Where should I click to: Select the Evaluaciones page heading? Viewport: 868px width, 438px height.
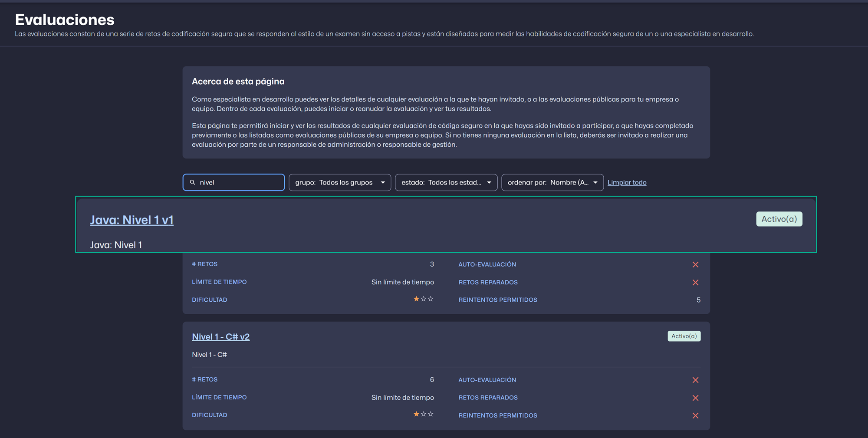[x=65, y=20]
